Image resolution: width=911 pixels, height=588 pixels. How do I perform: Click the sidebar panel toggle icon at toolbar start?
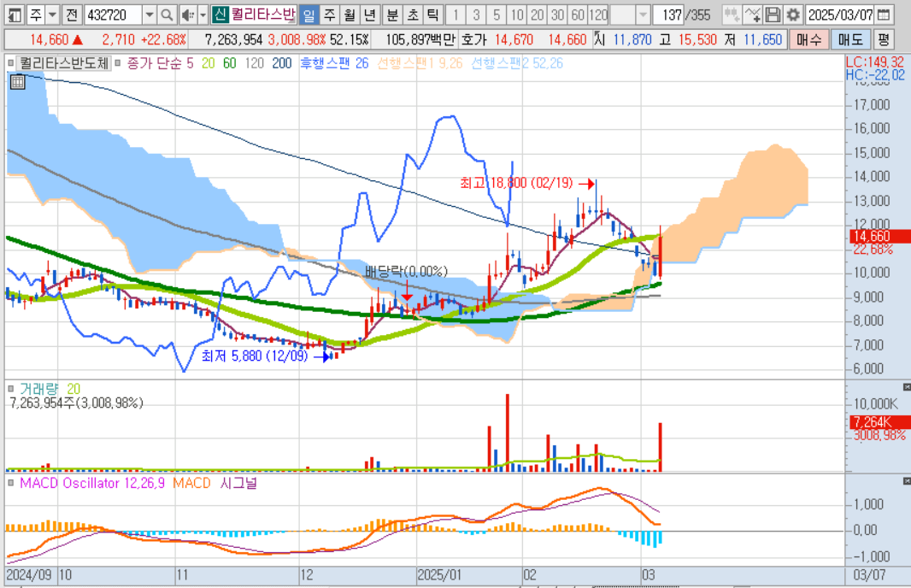[15, 15]
